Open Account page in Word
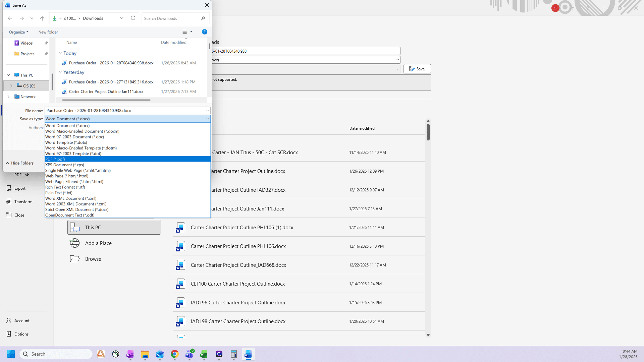644x362 pixels. (x=22, y=321)
